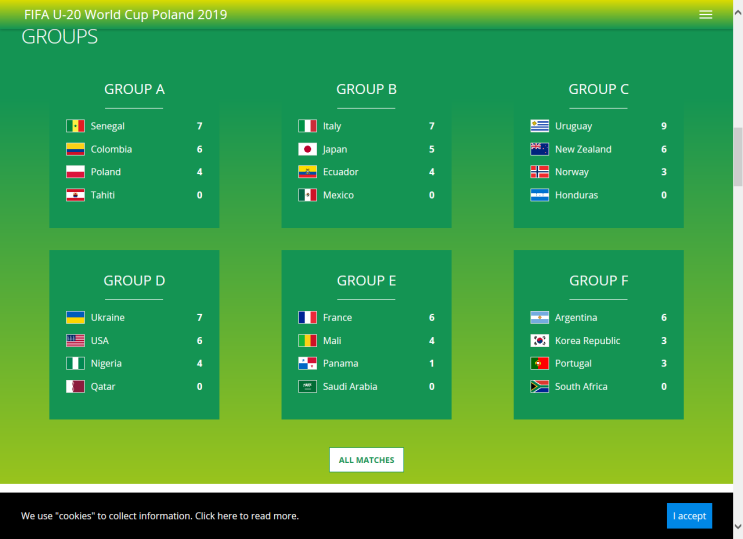Select the GROUP F heading

(x=598, y=281)
